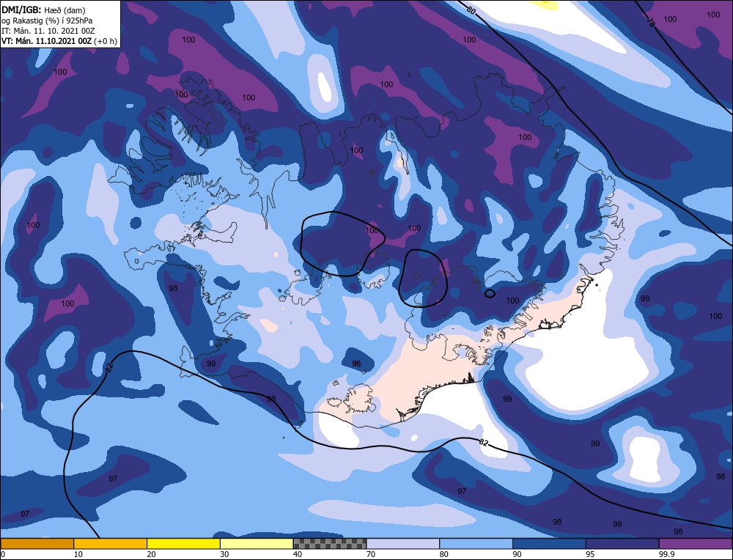Click the text "og Rakastig (%) í 925hPa"
The height and width of the screenshot is (560, 733).
(47, 21)
